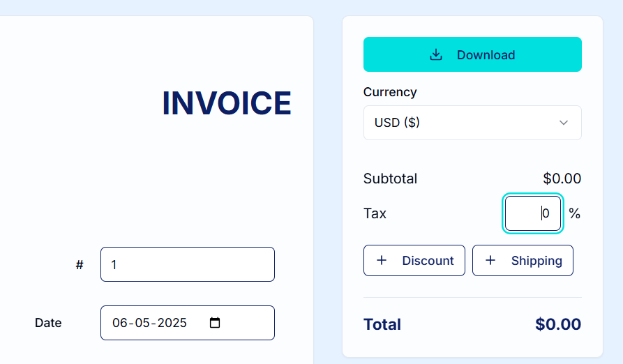Click the Currency label
Screen dimensions: 623x364
pyautogui.click(x=390, y=92)
